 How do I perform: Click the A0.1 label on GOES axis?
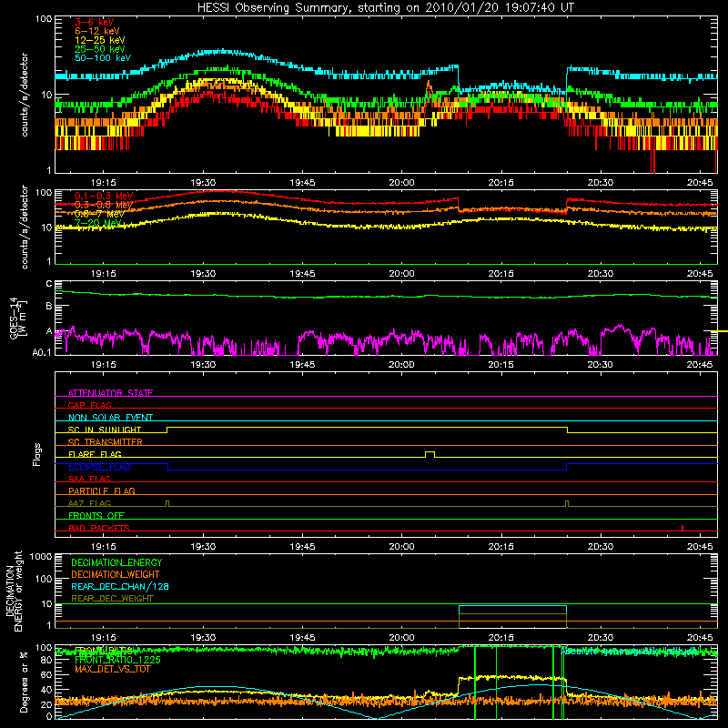(x=42, y=352)
